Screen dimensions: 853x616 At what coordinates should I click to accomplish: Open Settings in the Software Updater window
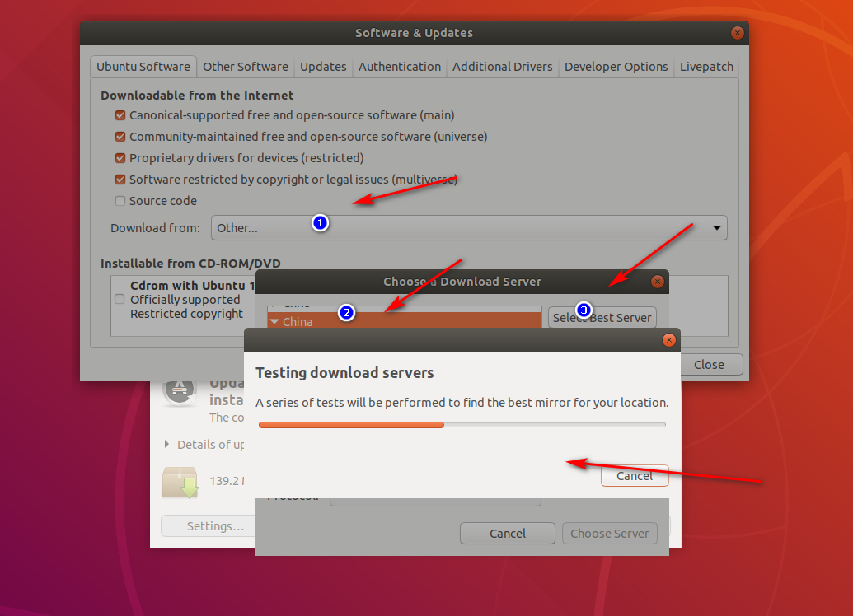pos(209,525)
